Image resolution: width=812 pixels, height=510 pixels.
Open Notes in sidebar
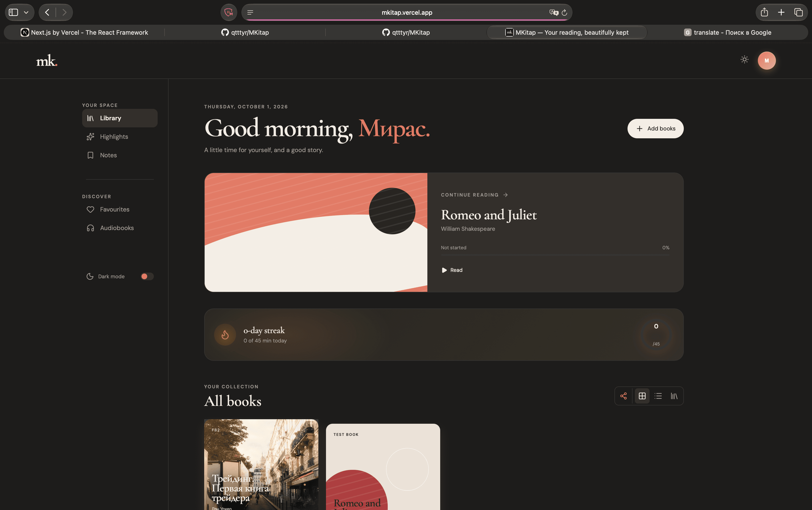(120, 155)
